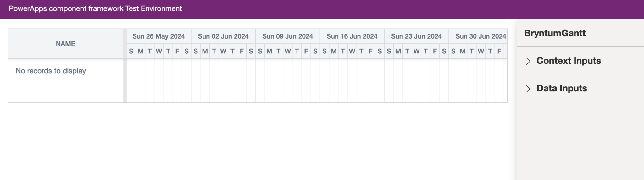Click Monday cell under Sun 23 Jun 2024
The image size is (644, 180).
(x=398, y=51)
